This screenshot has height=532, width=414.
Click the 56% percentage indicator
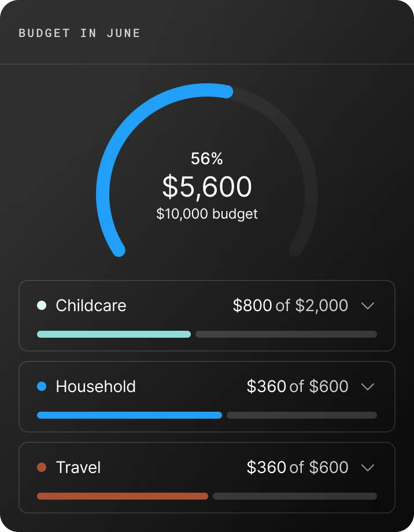[x=207, y=159]
